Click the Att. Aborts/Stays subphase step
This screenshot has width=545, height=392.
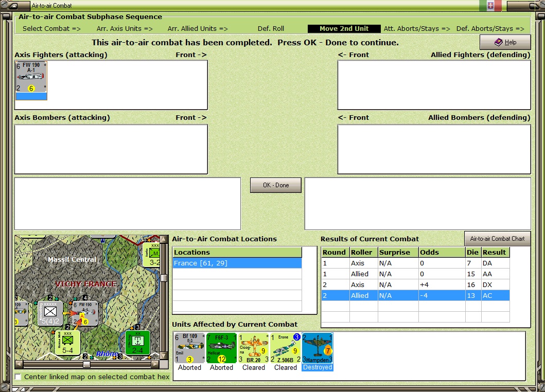(x=417, y=28)
